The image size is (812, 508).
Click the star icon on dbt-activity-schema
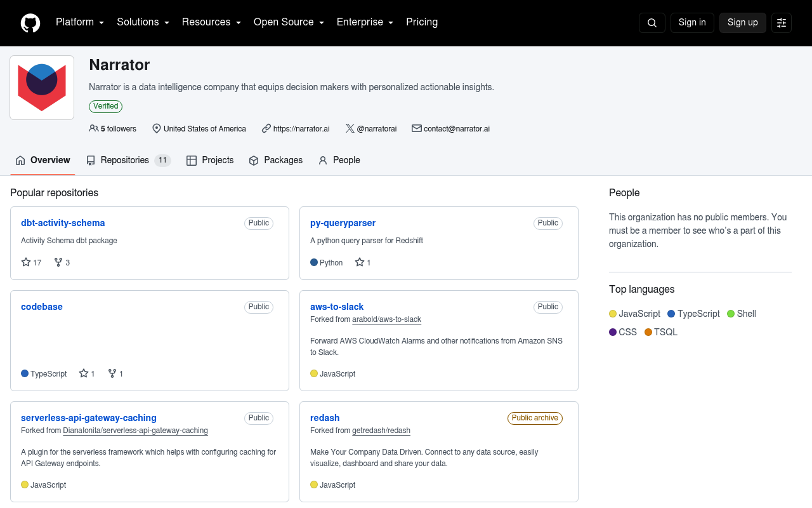[x=26, y=262]
